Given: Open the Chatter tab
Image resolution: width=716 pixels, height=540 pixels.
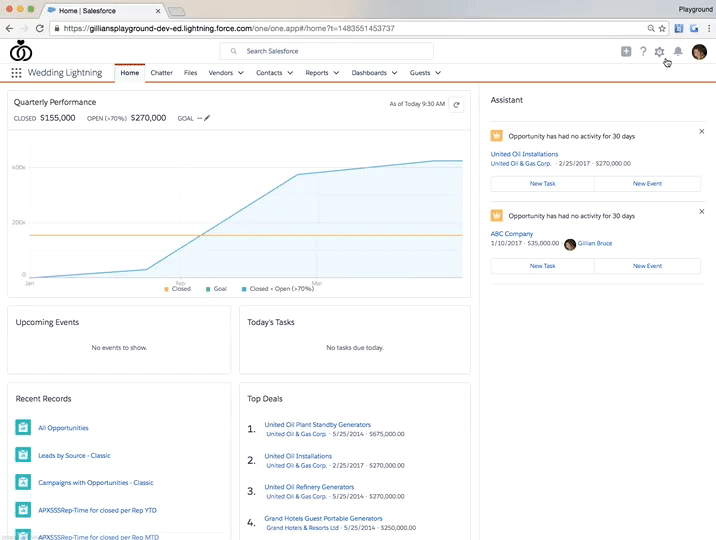Looking at the screenshot, I should click(162, 73).
